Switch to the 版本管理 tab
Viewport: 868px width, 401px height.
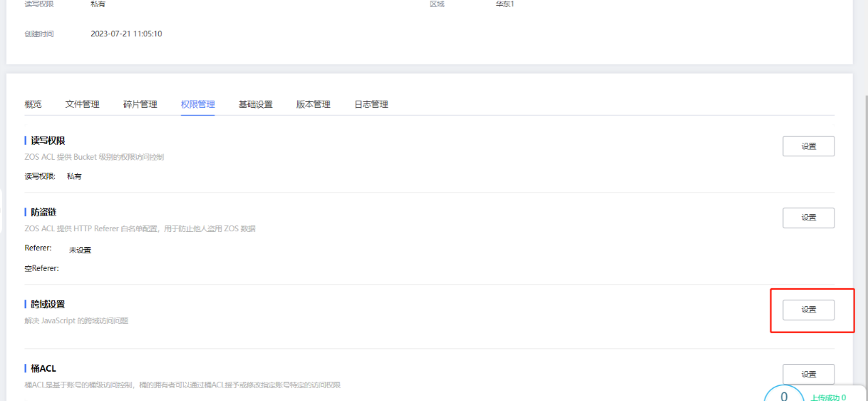point(313,104)
